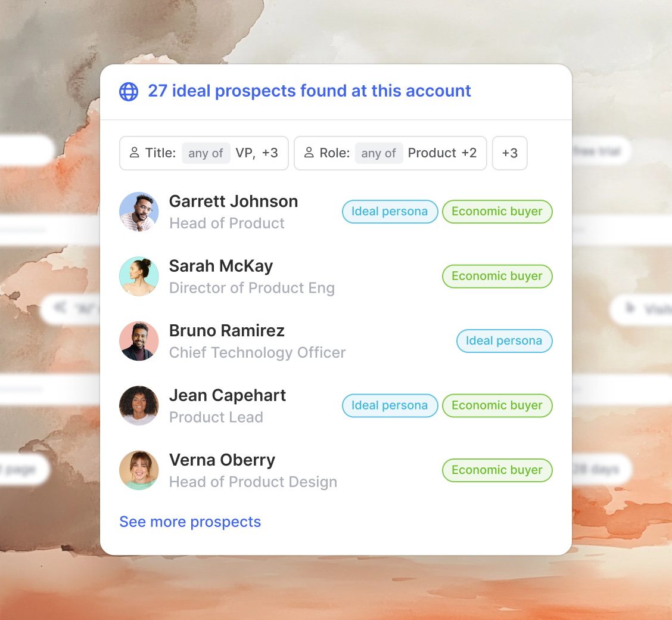Expand Role values Product +2
The width and height of the screenshot is (672, 620).
click(x=442, y=153)
